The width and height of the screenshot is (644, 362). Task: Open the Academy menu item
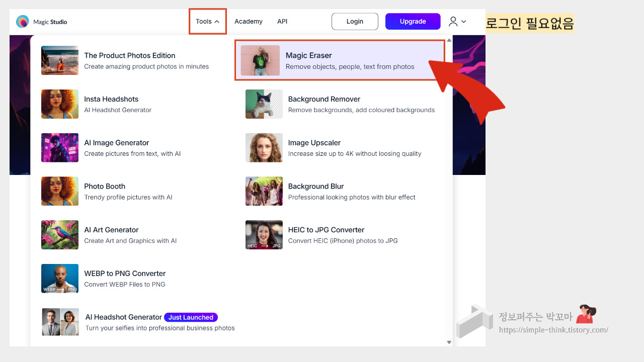(249, 22)
